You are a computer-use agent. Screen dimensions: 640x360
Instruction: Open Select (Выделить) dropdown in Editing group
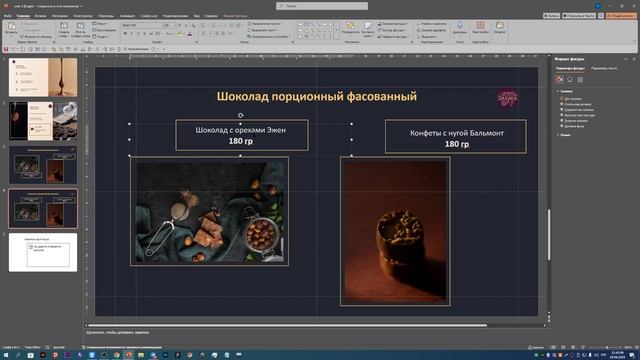[x=427, y=37]
